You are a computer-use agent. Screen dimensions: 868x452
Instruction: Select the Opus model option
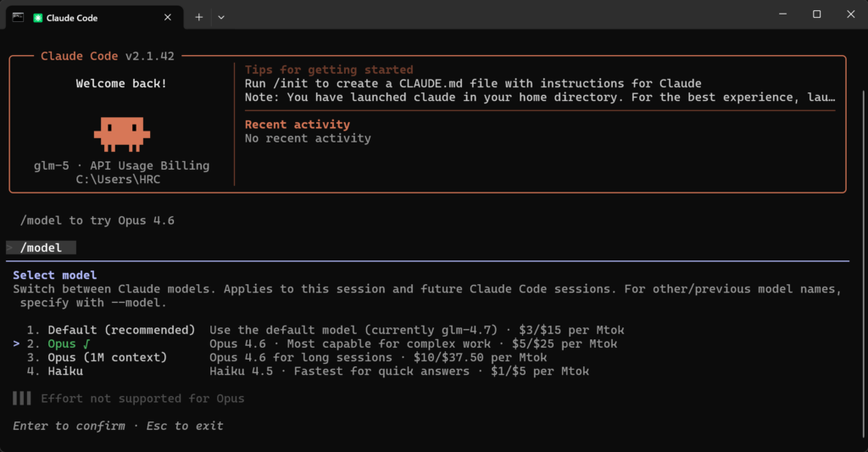point(62,343)
